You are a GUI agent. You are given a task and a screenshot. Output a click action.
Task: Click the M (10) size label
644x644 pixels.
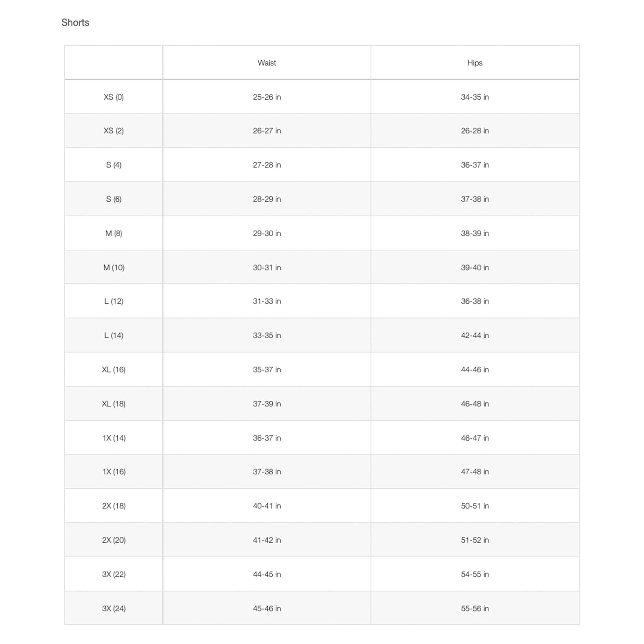114,267
